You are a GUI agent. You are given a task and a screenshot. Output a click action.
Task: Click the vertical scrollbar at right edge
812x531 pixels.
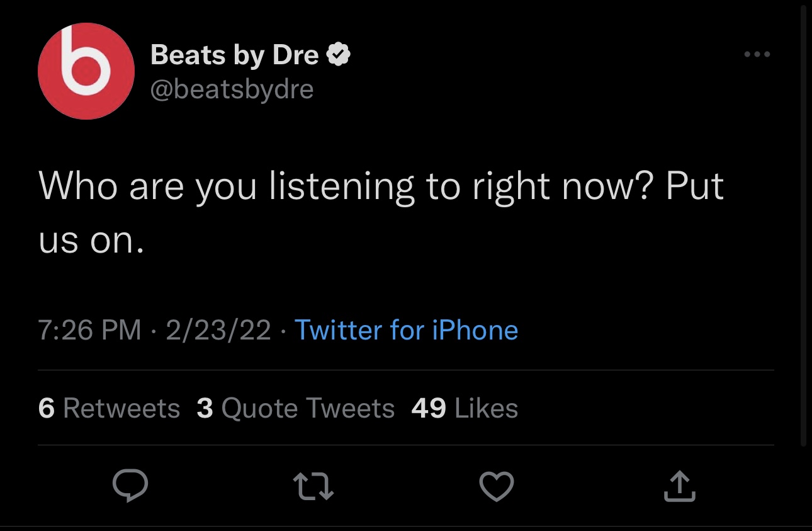point(805,220)
